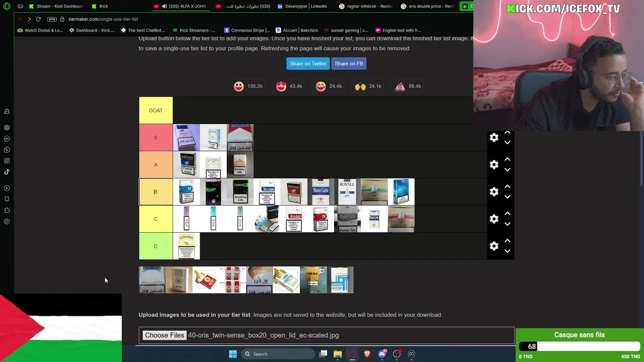The height and width of the screenshot is (362, 644).
Task: Open WhatsApp in the Opera sidebar
Action: tap(7, 150)
